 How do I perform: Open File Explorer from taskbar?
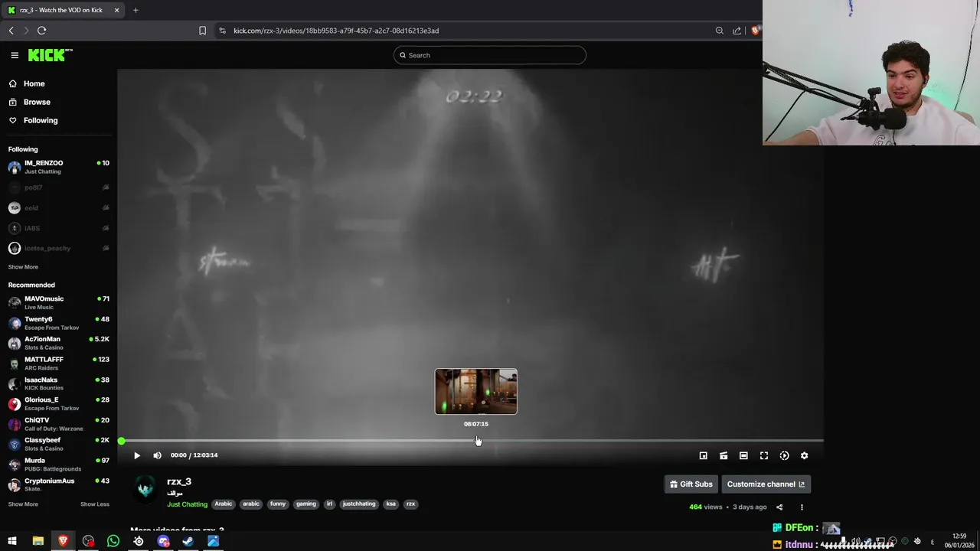coord(38,541)
